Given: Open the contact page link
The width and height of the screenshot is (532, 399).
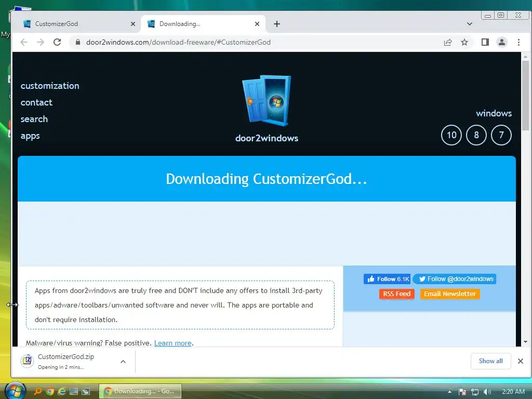Looking at the screenshot, I should (x=36, y=102).
